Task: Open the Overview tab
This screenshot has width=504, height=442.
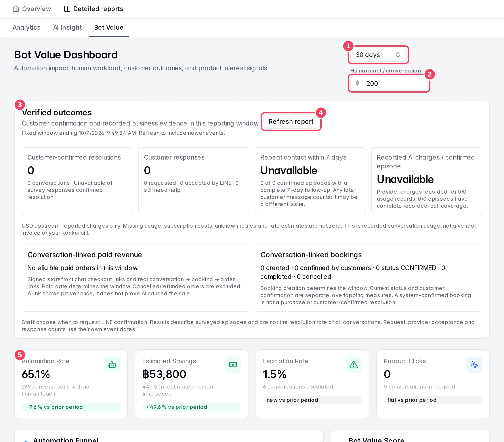Action: [x=32, y=9]
